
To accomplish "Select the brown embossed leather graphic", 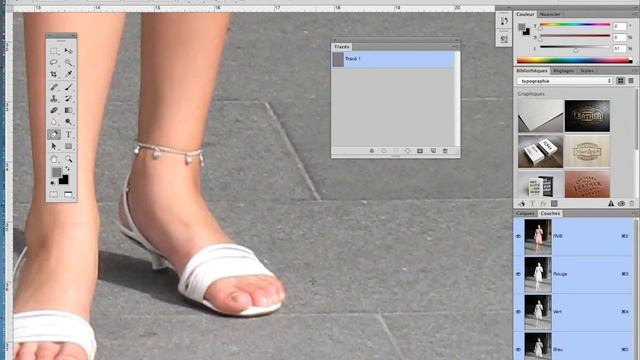I will (x=587, y=184).
